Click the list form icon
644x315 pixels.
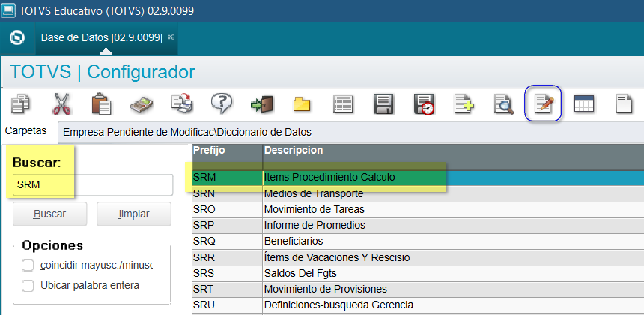point(344,104)
